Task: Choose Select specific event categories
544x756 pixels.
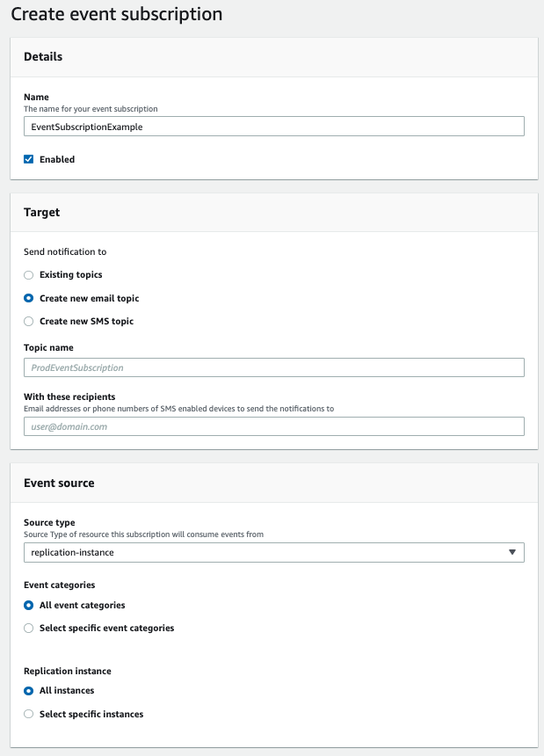Action: click(x=28, y=628)
